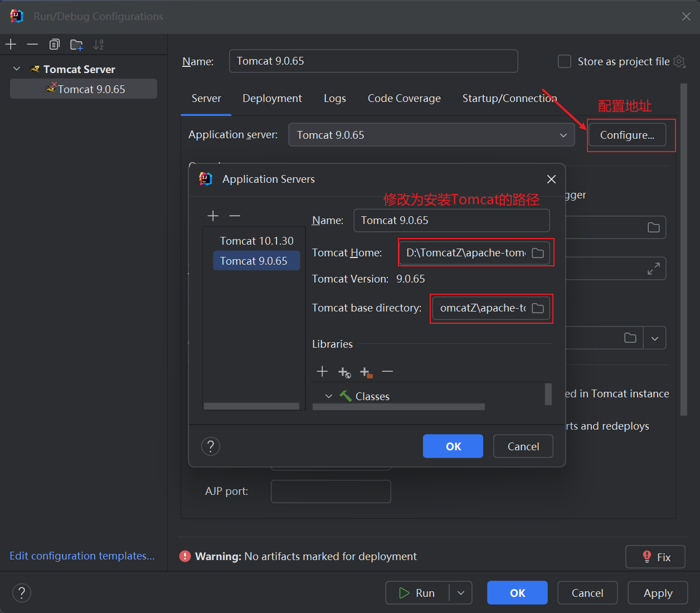This screenshot has width=700, height=613.
Task: Click the run configuration Name input field
Action: coord(373,61)
